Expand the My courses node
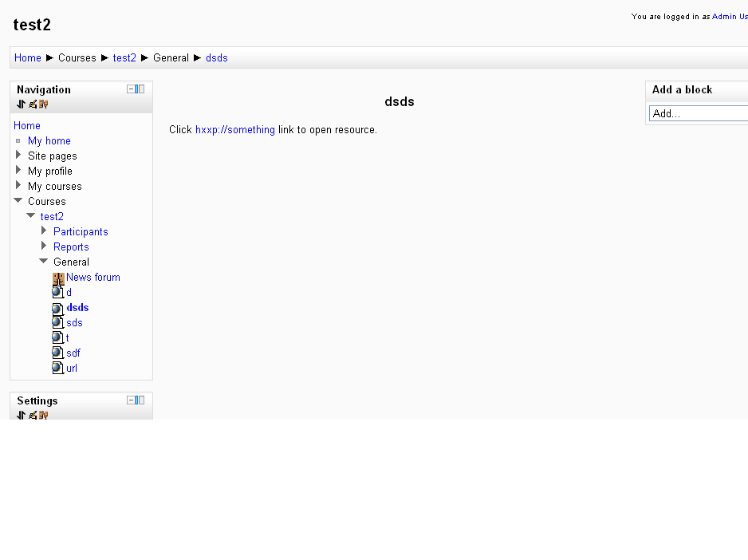 point(18,185)
